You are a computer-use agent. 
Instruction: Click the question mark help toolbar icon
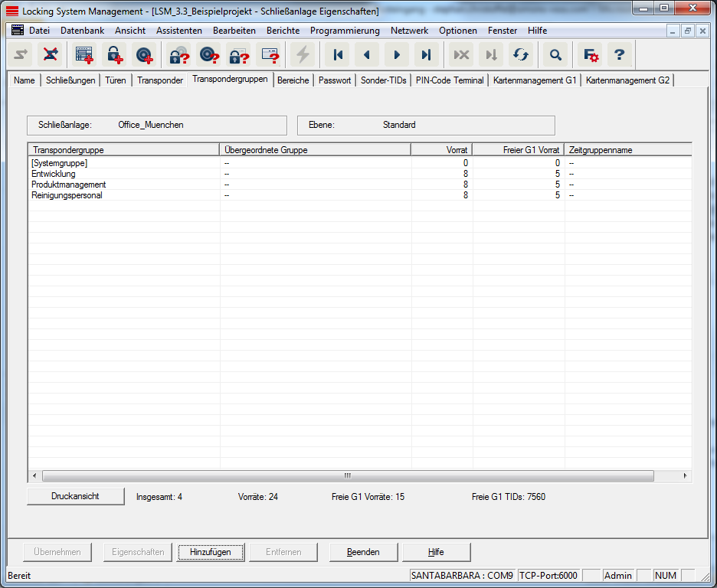620,55
